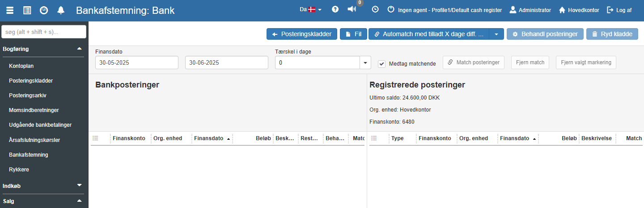Open the Da language selector

(x=310, y=9)
